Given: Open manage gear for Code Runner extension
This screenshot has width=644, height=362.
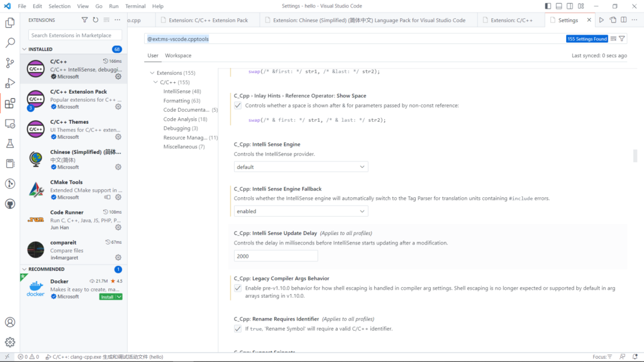Looking at the screenshot, I should pyautogui.click(x=118, y=228).
